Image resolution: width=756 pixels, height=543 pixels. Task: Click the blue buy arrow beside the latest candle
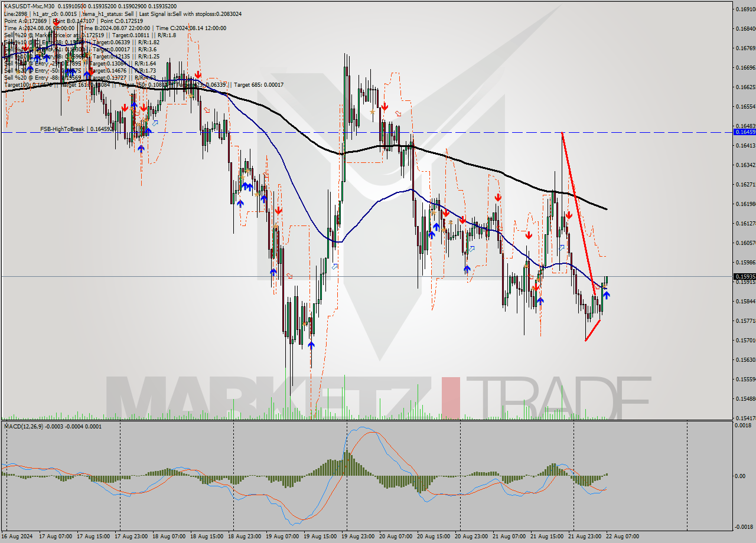coord(607,295)
